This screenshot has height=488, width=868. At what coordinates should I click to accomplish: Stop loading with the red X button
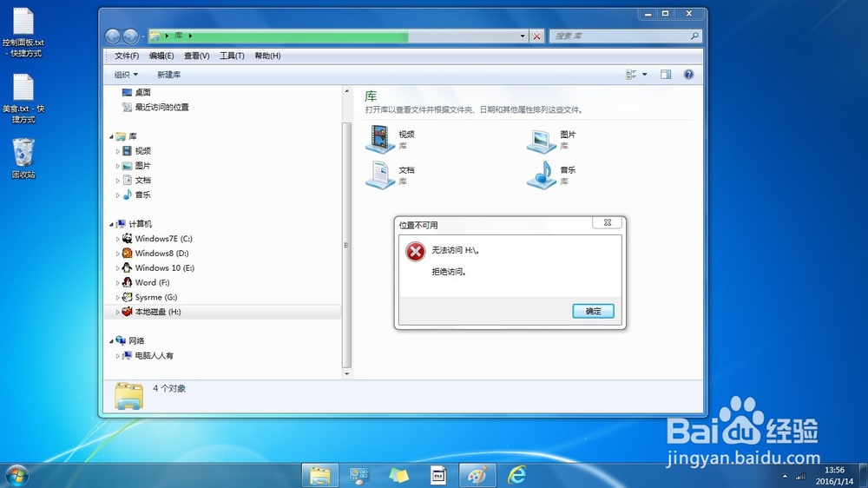coord(536,36)
